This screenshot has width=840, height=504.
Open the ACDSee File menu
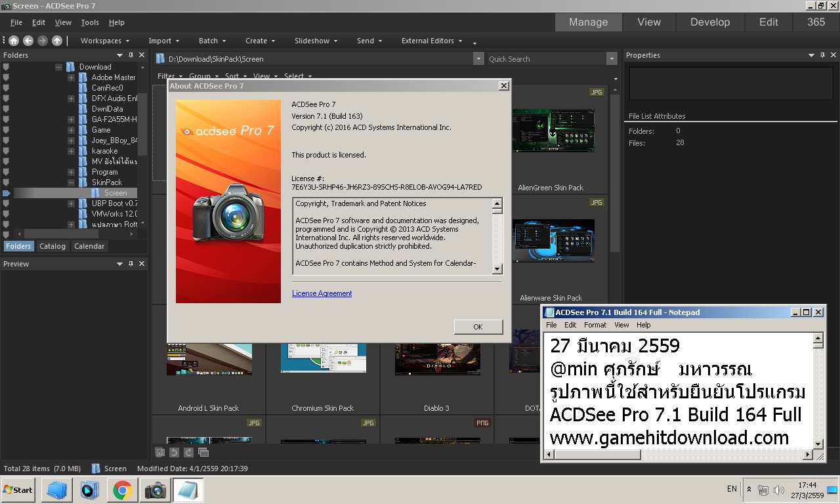click(x=16, y=22)
